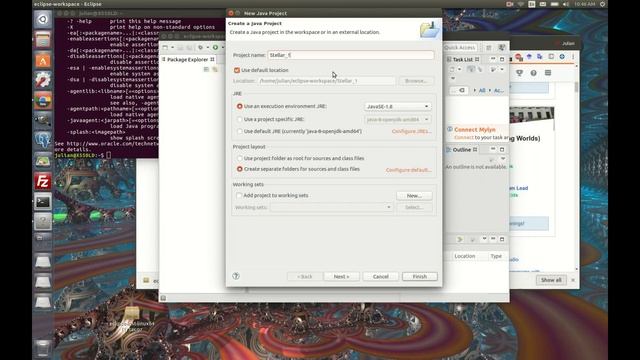The image size is (640, 360).
Task: Open pgAdmin elephant launcher icon
Action: [x=43, y=141]
